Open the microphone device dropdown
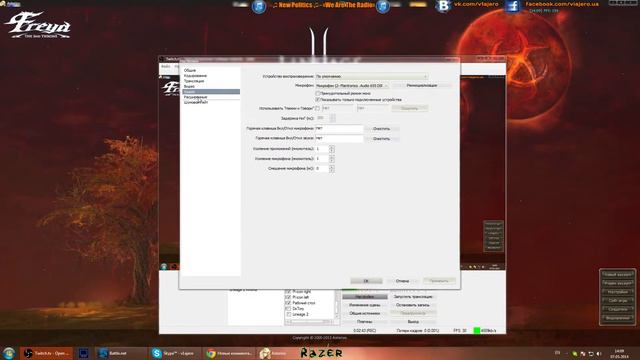 point(352,86)
